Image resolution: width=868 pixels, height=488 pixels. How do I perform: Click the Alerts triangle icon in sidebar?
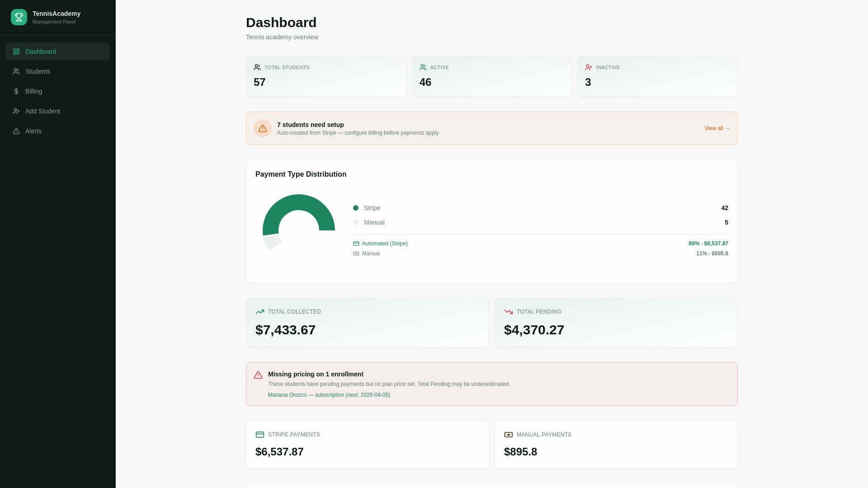(x=16, y=131)
